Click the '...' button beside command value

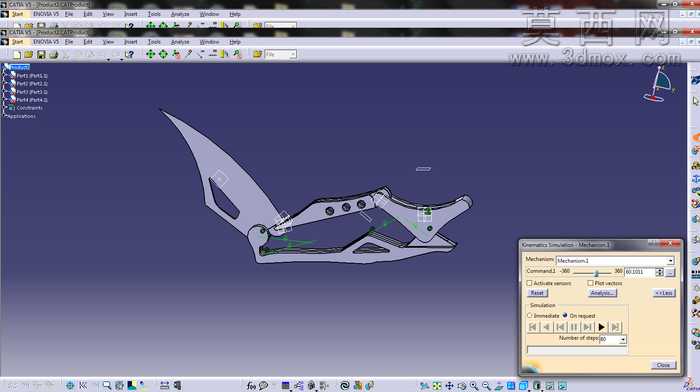click(670, 272)
